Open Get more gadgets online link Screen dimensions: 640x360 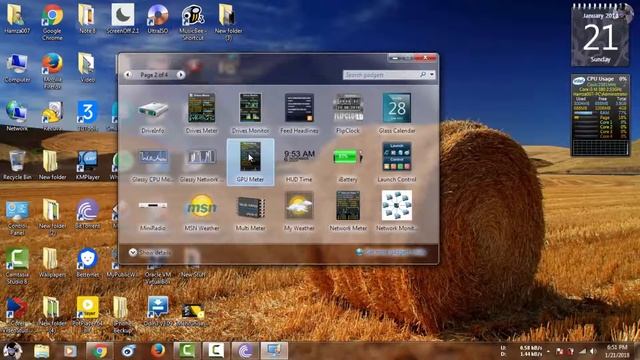click(391, 252)
